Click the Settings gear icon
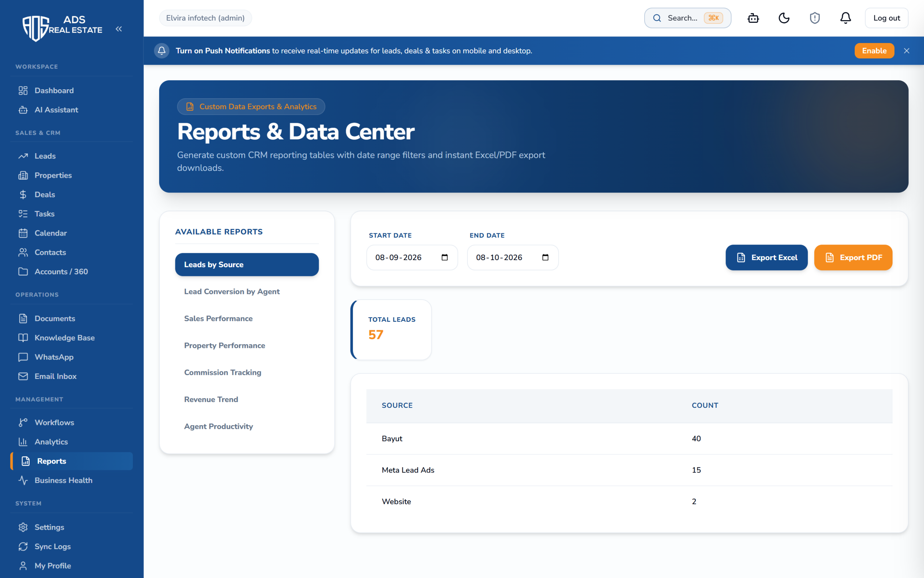924x578 pixels. point(23,527)
